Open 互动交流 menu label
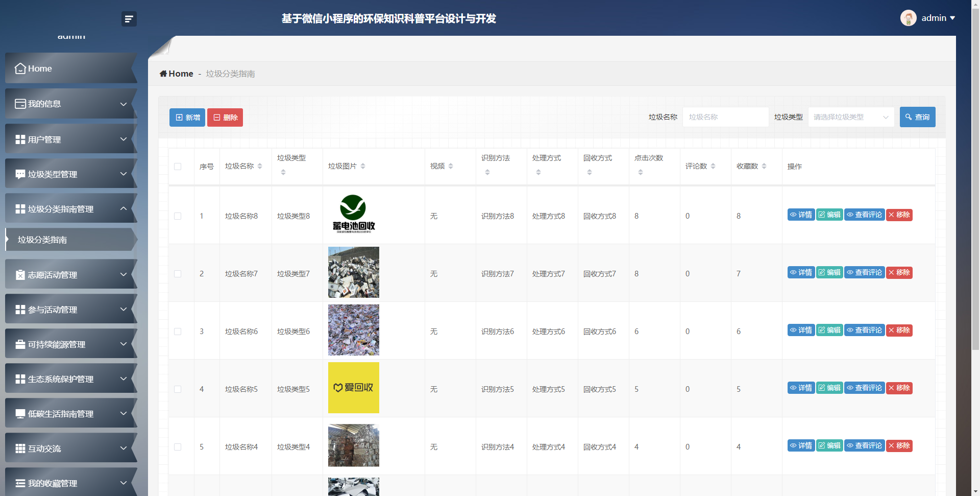 (44, 448)
